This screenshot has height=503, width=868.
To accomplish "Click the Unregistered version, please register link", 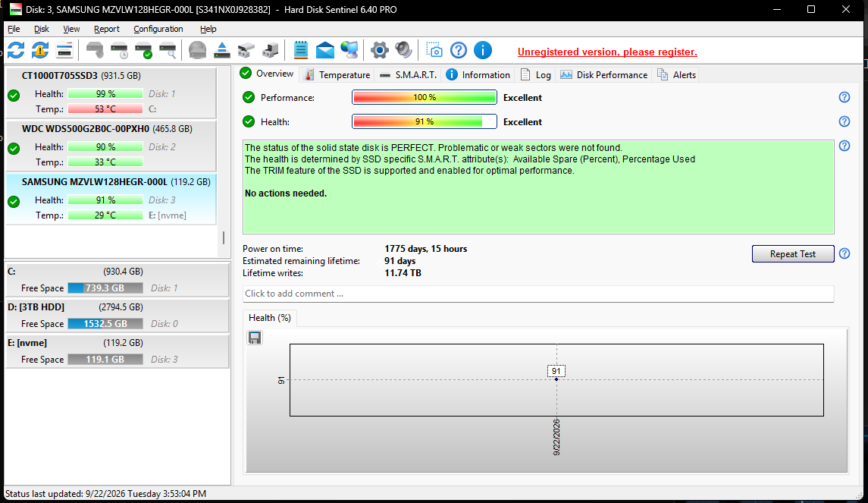I will [607, 52].
